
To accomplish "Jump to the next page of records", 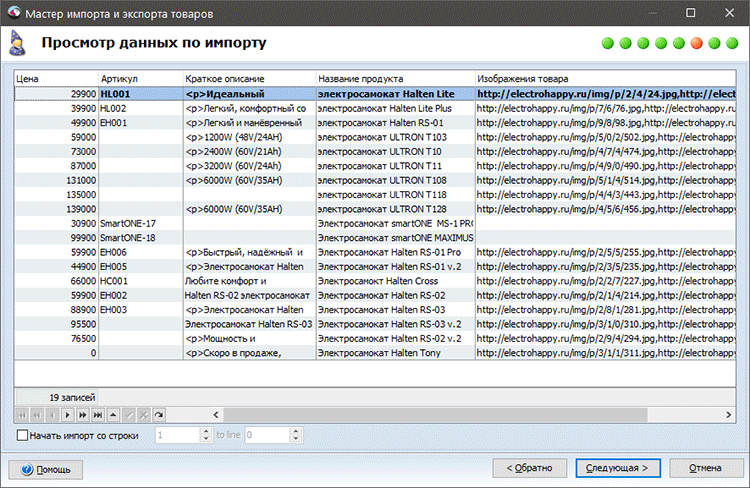I will click(83, 415).
